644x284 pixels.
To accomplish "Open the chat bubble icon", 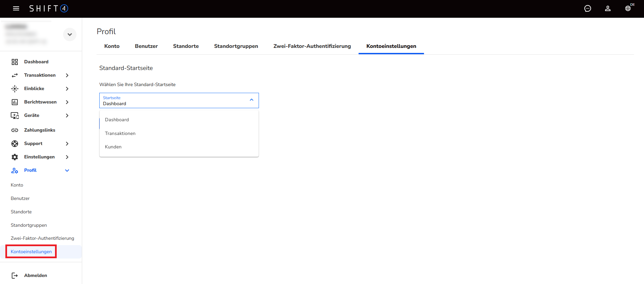I will (588, 8).
